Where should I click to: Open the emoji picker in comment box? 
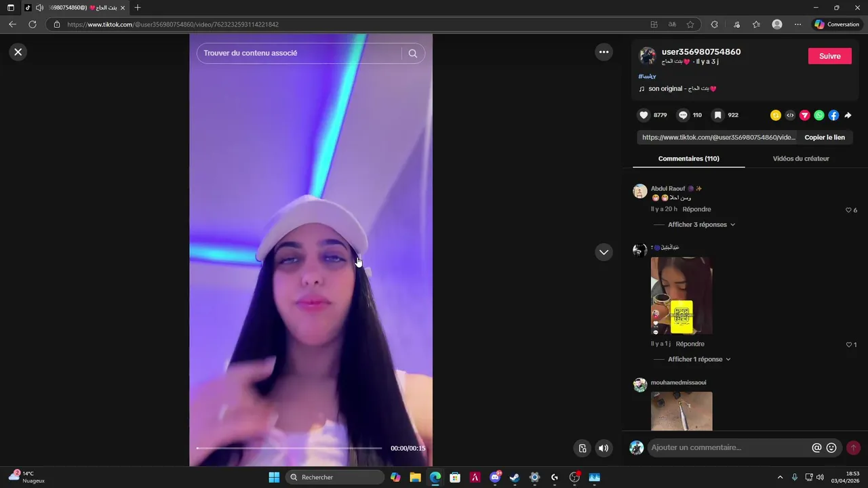tap(831, 447)
